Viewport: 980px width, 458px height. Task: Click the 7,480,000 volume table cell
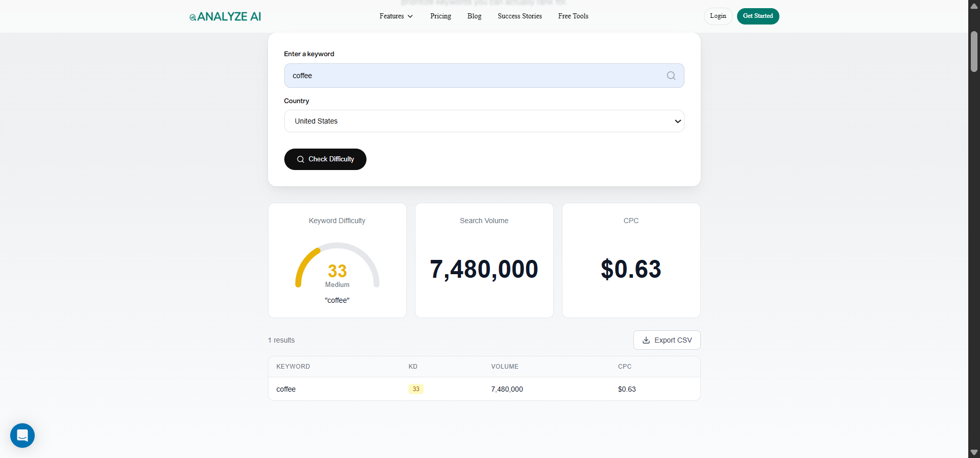pyautogui.click(x=507, y=389)
